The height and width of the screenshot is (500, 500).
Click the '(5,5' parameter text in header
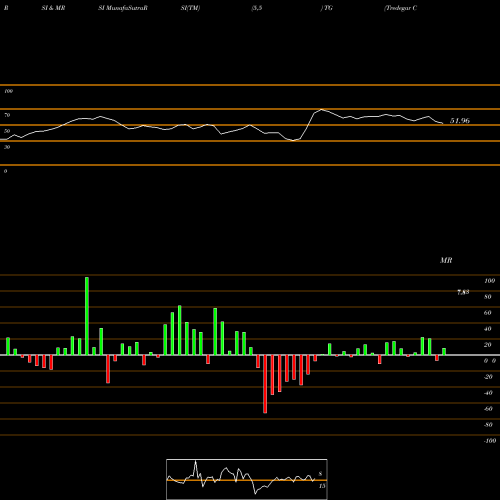[x=257, y=8]
